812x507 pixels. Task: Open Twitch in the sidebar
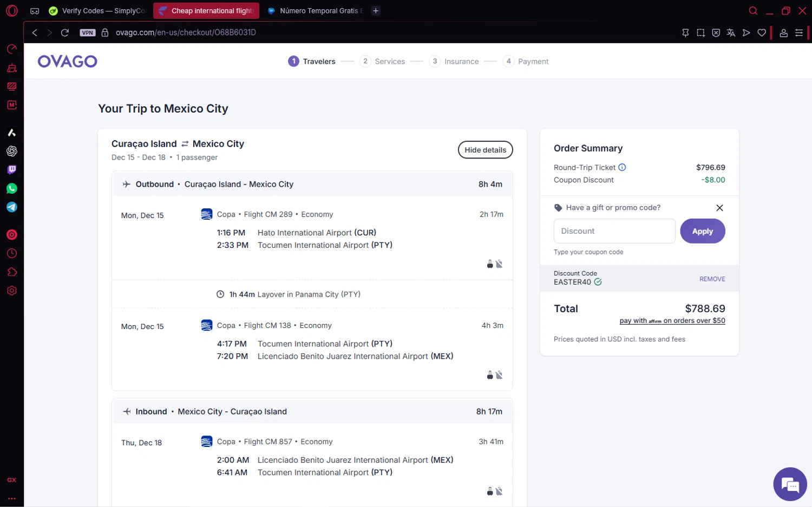coord(12,170)
